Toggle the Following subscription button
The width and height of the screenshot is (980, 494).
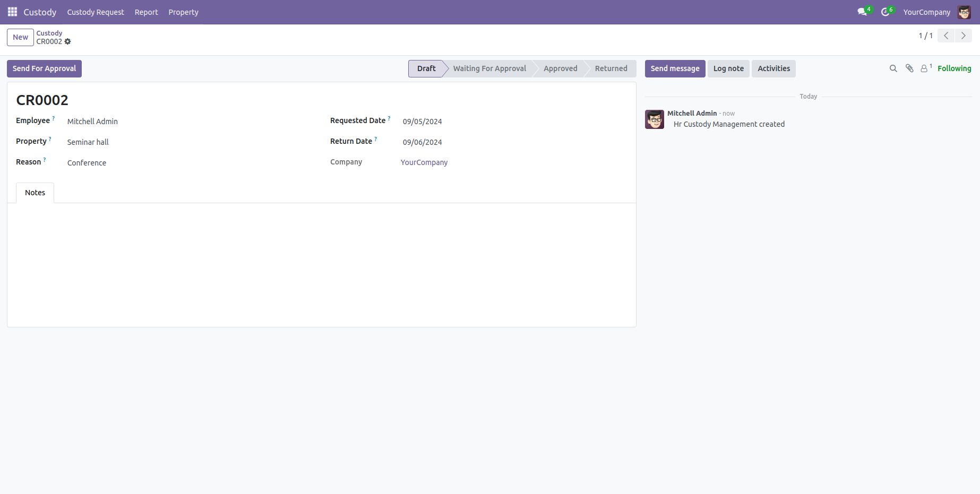pos(954,68)
